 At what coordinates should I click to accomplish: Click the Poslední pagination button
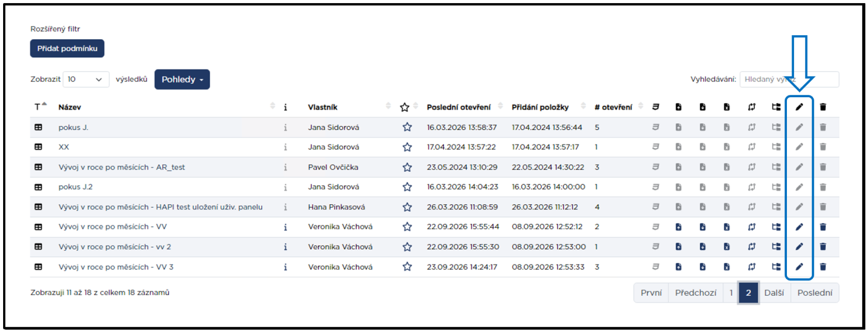tap(815, 293)
